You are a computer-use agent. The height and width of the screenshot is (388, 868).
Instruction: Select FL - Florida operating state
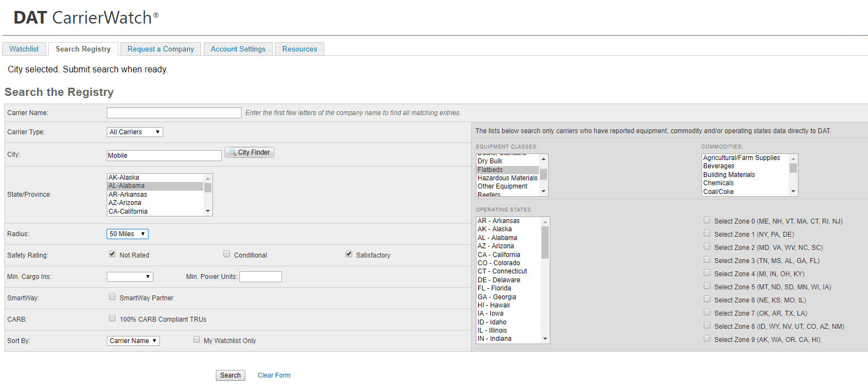(509, 288)
